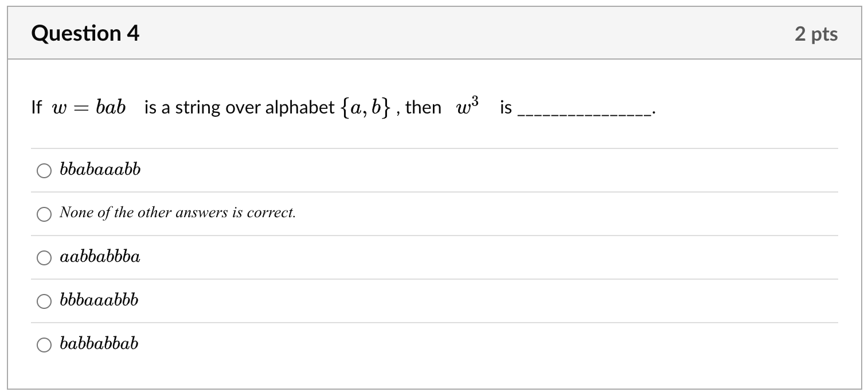Click the w cubed symbol
The width and height of the screenshot is (868, 392).
click(x=463, y=104)
